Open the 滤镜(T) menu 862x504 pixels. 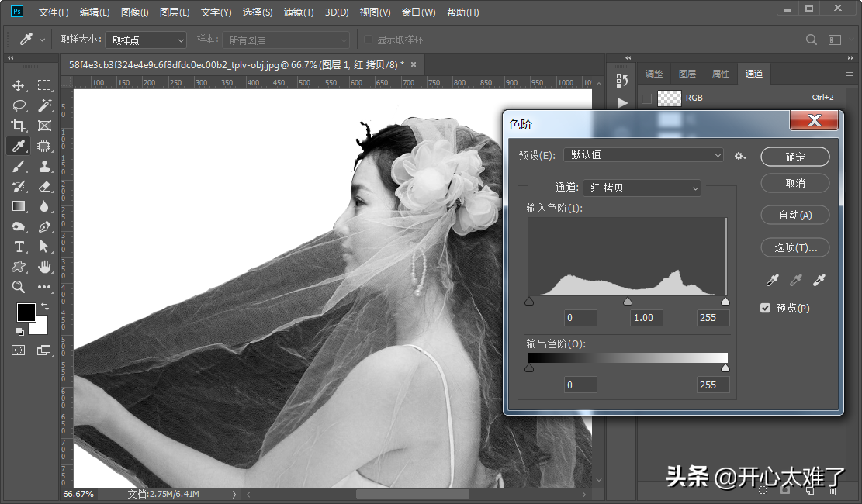[299, 12]
